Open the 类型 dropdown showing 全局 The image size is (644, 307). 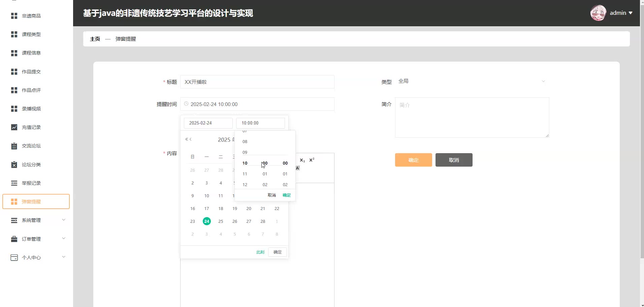coord(472,81)
